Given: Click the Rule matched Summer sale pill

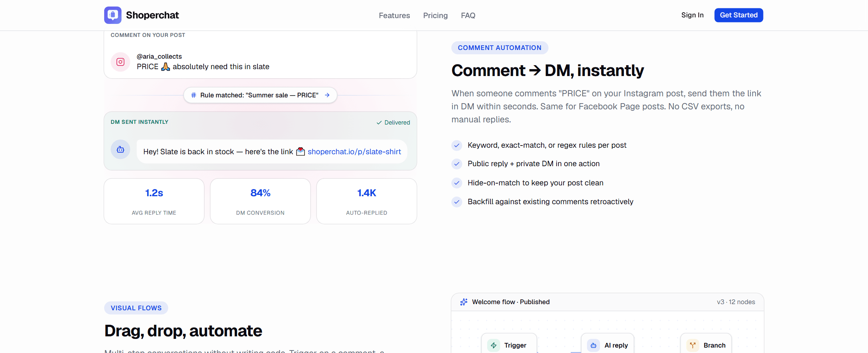Looking at the screenshot, I should (x=260, y=95).
